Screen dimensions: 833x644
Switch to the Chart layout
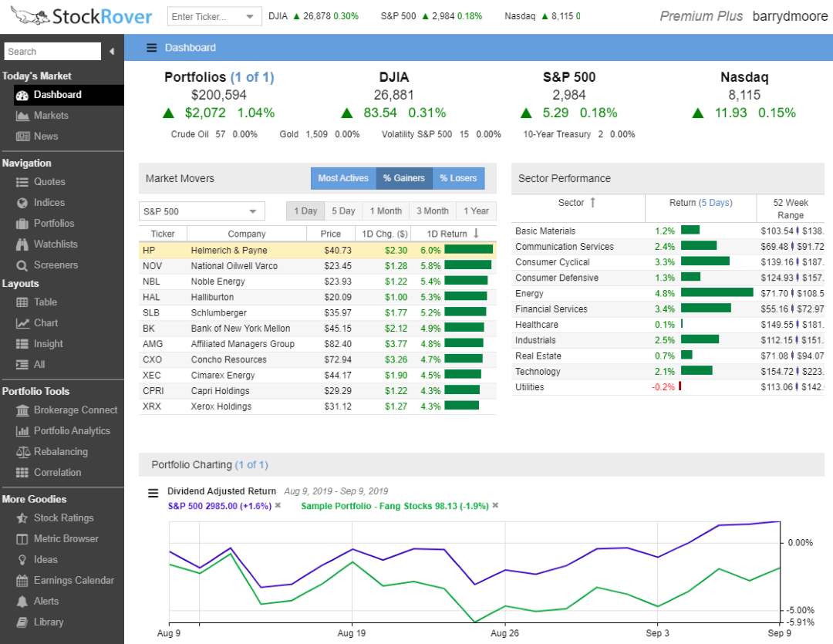[x=46, y=323]
